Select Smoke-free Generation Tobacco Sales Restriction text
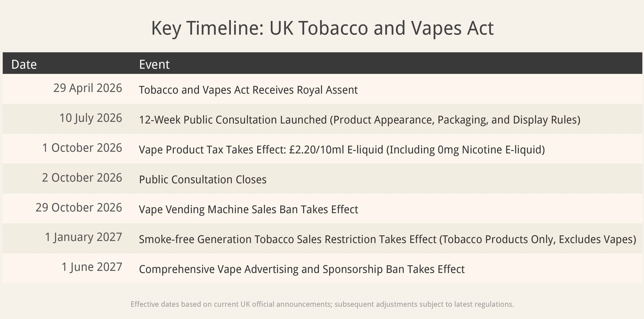This screenshot has height=319, width=644. pyautogui.click(x=288, y=239)
